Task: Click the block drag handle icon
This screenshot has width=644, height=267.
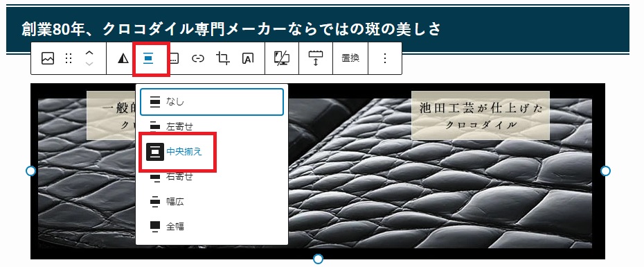Action: (x=69, y=59)
